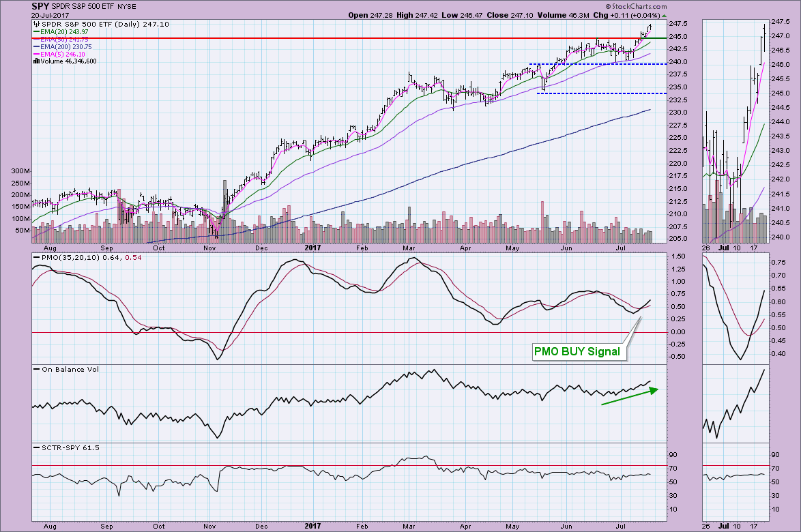Click the 100M volume axis label
The width and height of the screenshot is (801, 532).
20,218
